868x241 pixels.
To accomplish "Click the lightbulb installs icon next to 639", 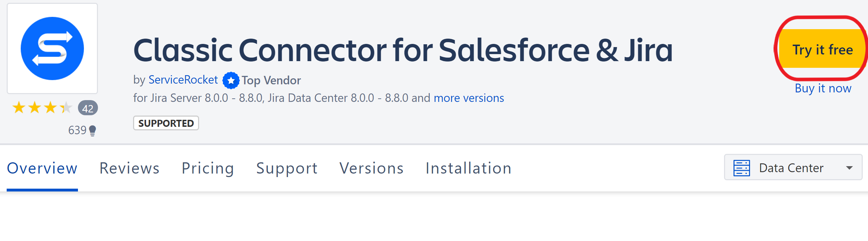I will (92, 131).
